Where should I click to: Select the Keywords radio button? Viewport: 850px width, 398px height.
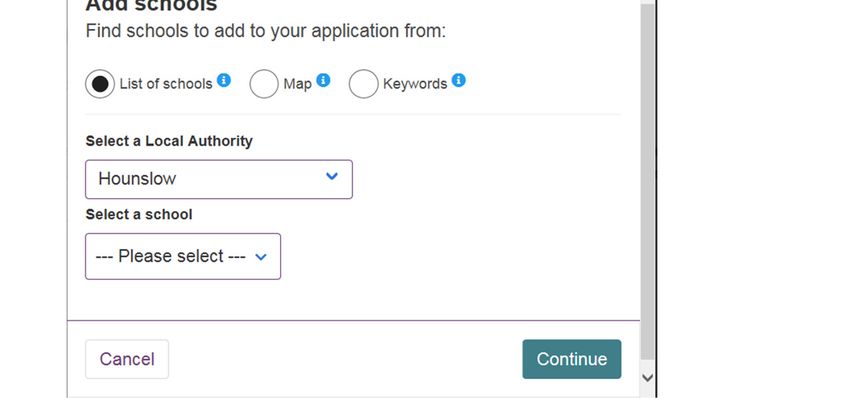point(363,84)
